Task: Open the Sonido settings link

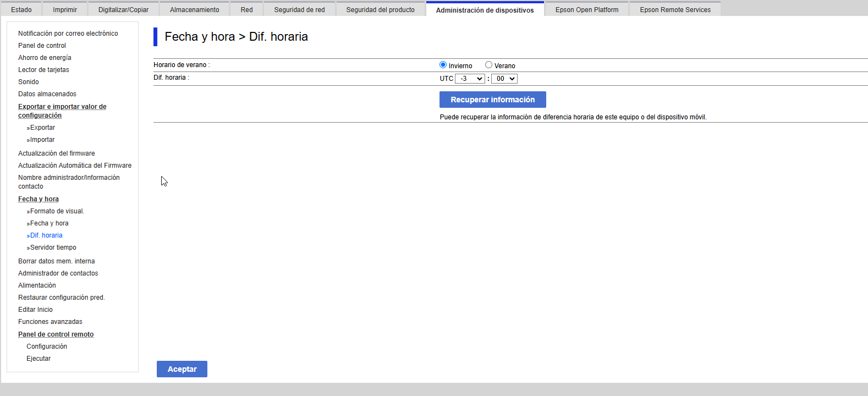Action: pos(29,82)
